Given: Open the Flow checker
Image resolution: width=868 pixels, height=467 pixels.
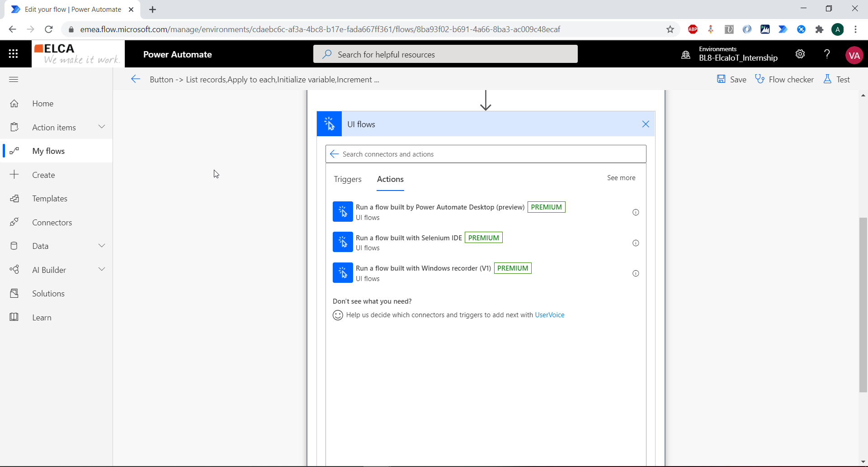Looking at the screenshot, I should coord(784,79).
